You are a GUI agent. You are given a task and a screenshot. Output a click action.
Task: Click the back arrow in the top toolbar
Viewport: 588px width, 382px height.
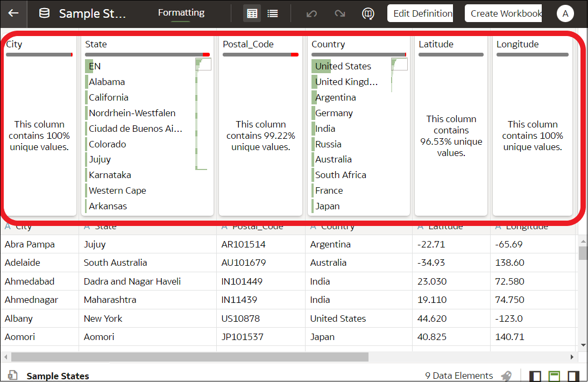pos(13,13)
